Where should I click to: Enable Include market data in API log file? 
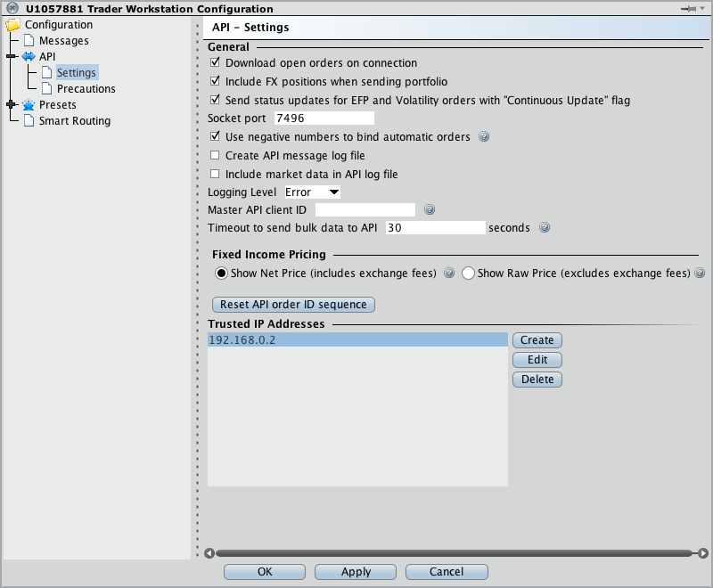215,174
